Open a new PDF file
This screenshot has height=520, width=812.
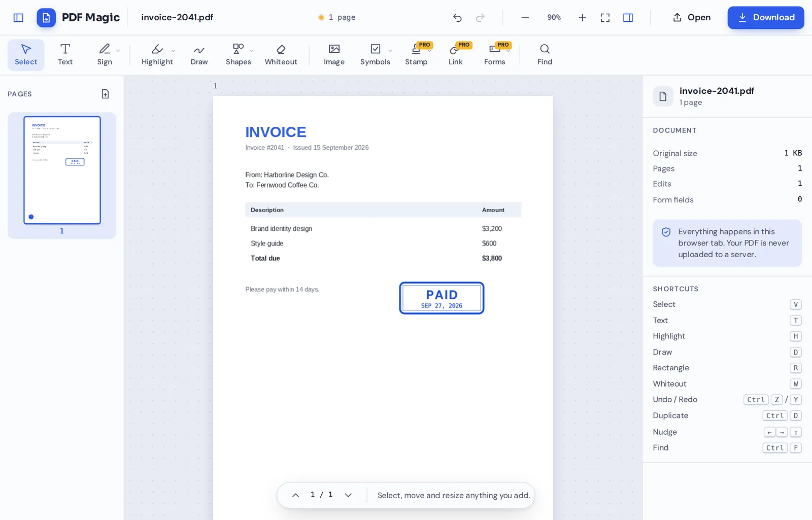[x=692, y=18]
